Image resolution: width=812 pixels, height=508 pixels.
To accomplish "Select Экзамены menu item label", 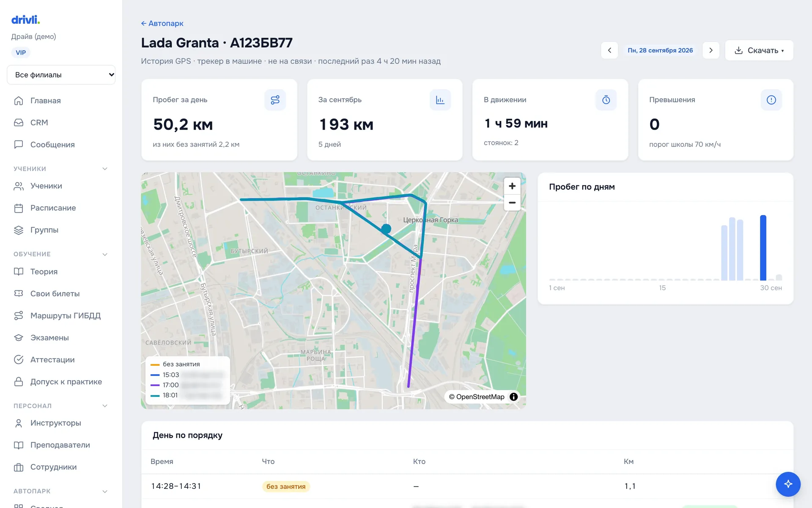I will click(x=49, y=338).
